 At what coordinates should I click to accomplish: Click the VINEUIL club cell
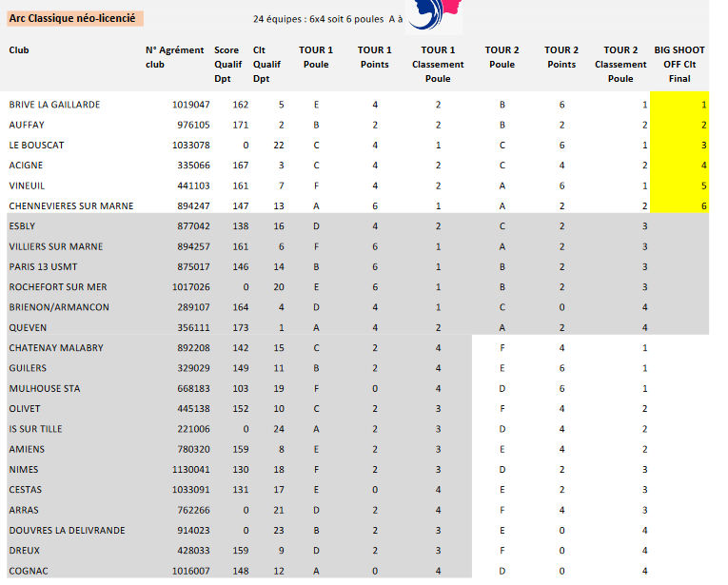(27, 186)
